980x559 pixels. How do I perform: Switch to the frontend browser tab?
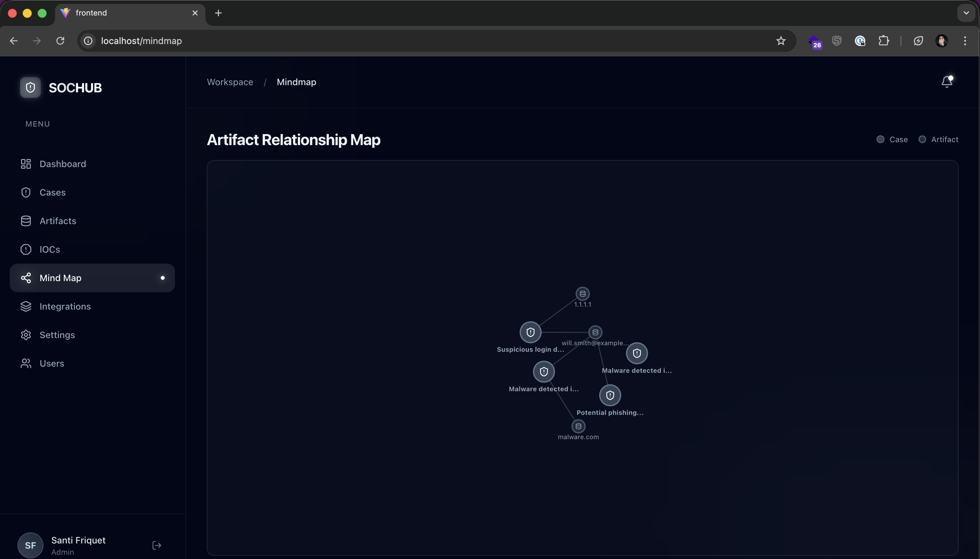92,13
